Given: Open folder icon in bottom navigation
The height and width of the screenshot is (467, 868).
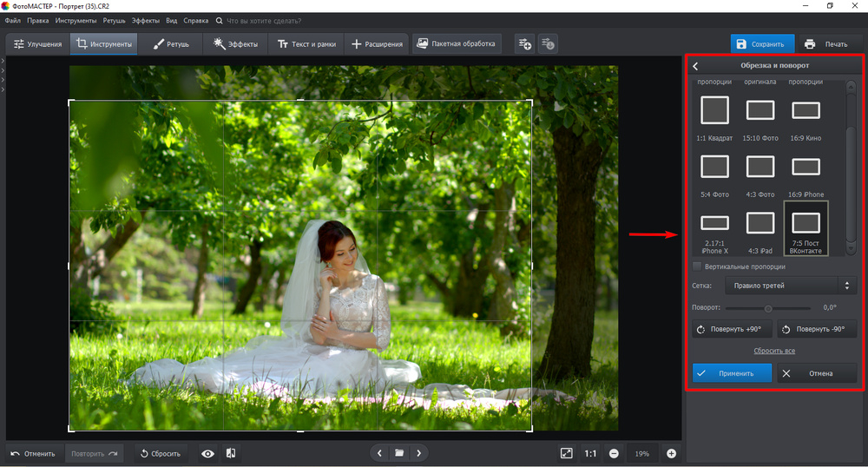Looking at the screenshot, I should click(x=399, y=453).
